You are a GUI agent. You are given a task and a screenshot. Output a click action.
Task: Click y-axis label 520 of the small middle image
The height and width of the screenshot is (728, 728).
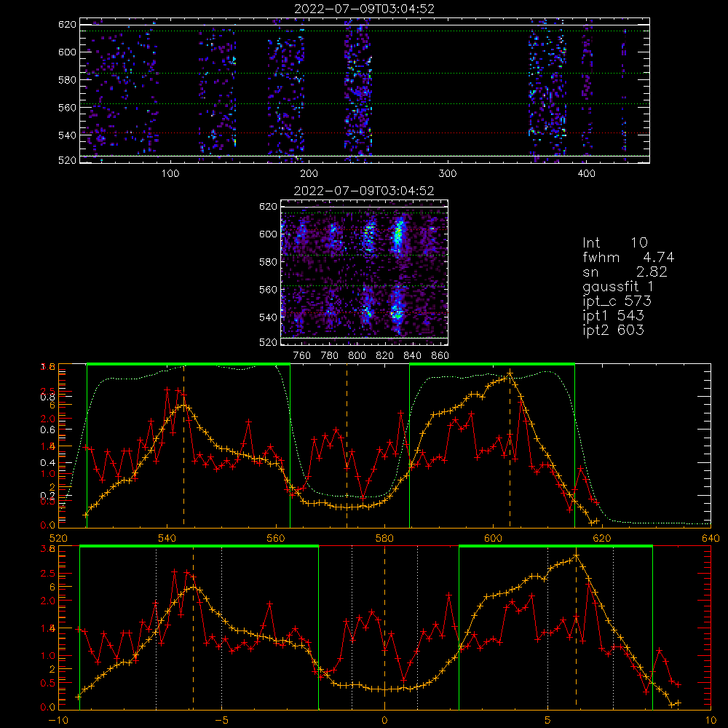(x=269, y=342)
